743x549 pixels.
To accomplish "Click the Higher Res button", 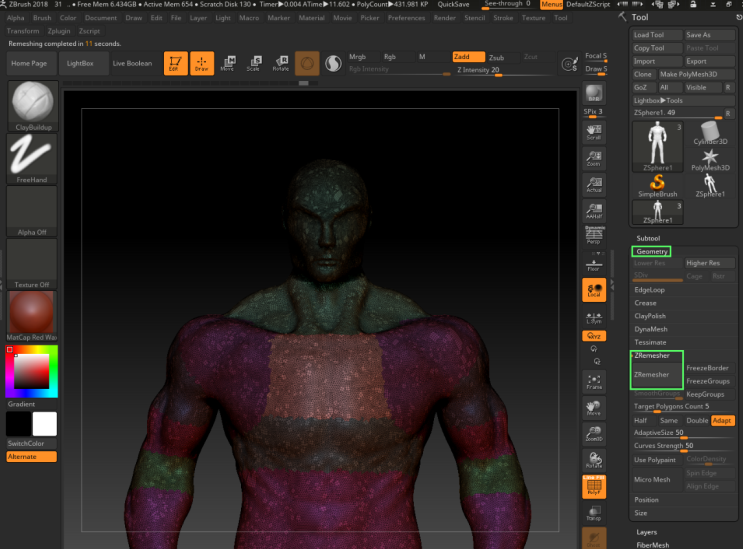I will click(x=709, y=263).
